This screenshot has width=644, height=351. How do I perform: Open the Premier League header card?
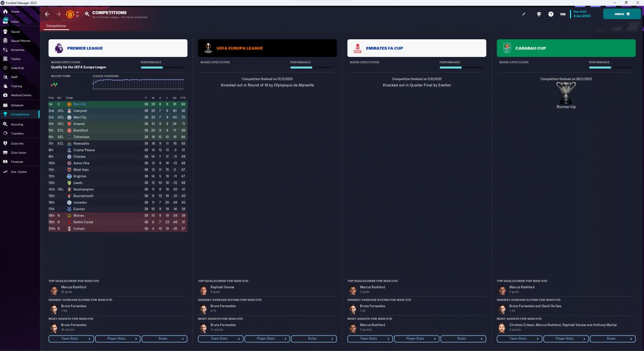[118, 48]
